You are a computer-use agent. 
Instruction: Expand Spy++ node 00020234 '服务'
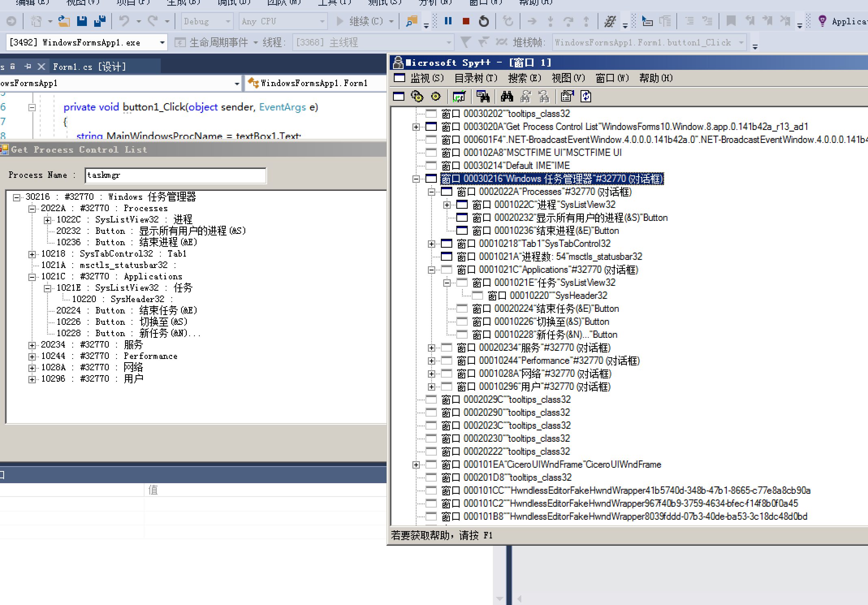[432, 348]
